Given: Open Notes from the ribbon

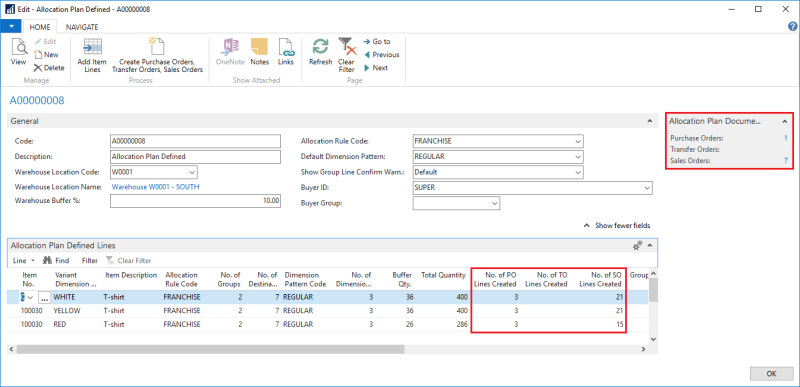Looking at the screenshot, I should 260,52.
